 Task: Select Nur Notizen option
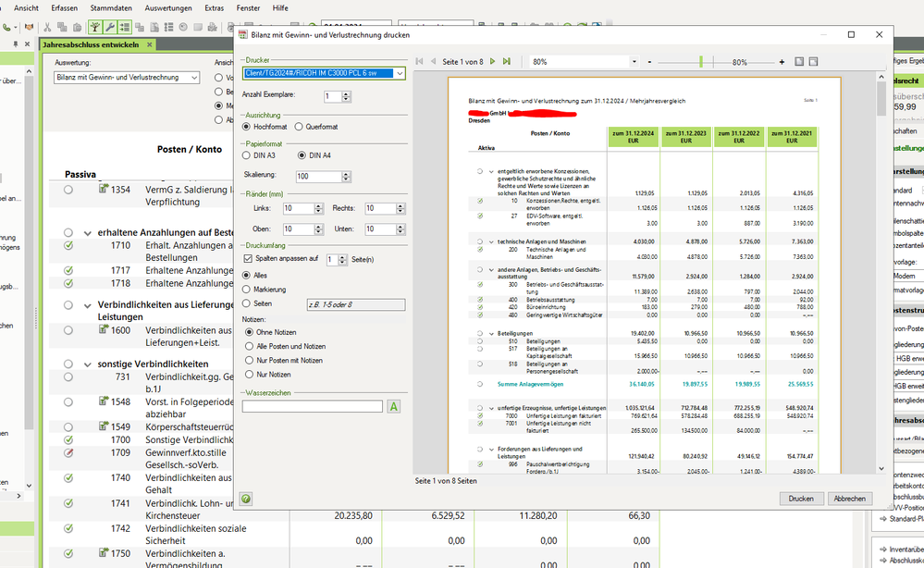[x=250, y=374]
